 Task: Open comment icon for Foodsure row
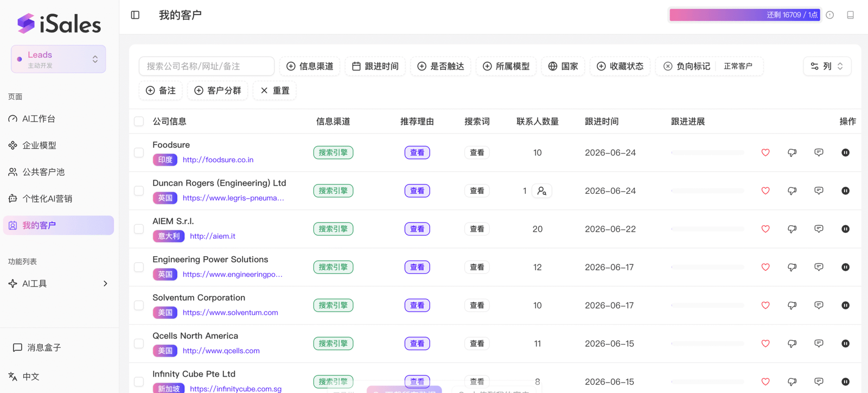(819, 153)
